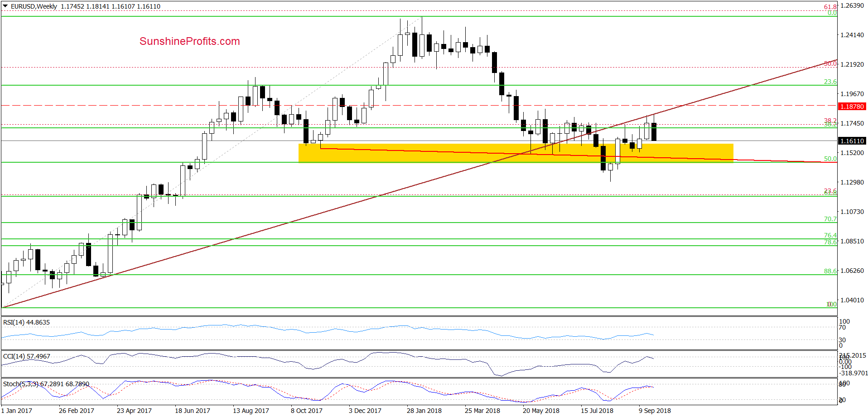The width and height of the screenshot is (868, 417).
Task: Select the 1 Jan 2017 date label
Action: 17,411
